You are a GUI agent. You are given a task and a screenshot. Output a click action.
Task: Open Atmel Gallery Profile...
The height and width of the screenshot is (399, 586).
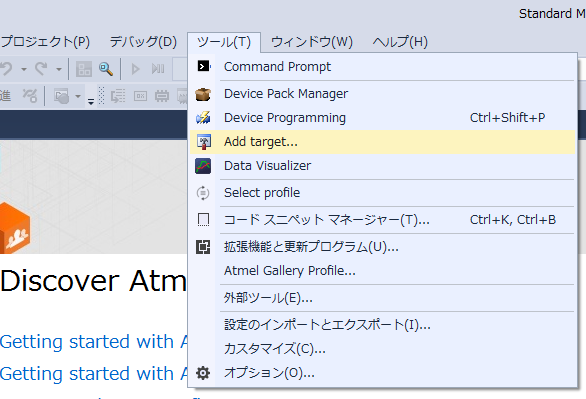(x=382, y=270)
